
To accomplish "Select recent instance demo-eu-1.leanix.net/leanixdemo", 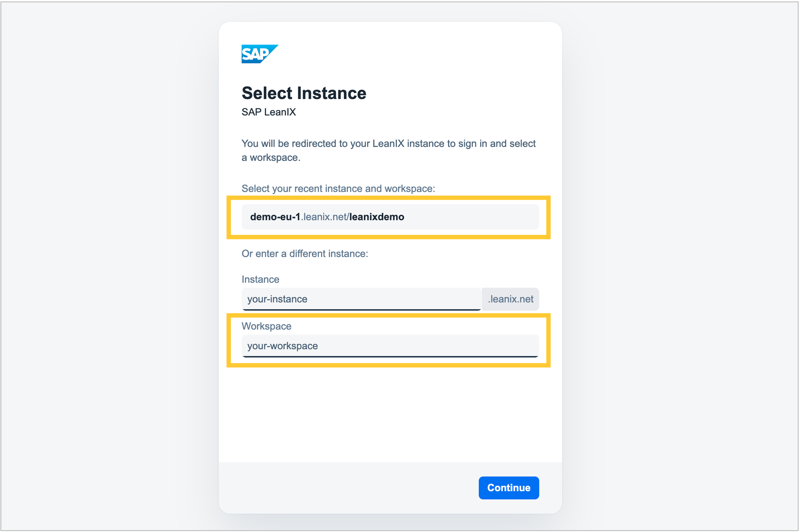I will 390,217.
